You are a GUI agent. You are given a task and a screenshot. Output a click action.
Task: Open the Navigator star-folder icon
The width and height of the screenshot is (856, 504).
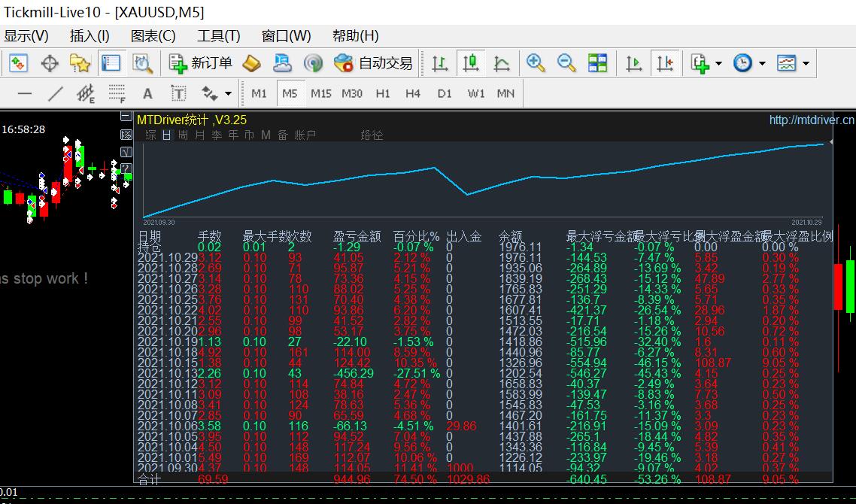point(80,63)
